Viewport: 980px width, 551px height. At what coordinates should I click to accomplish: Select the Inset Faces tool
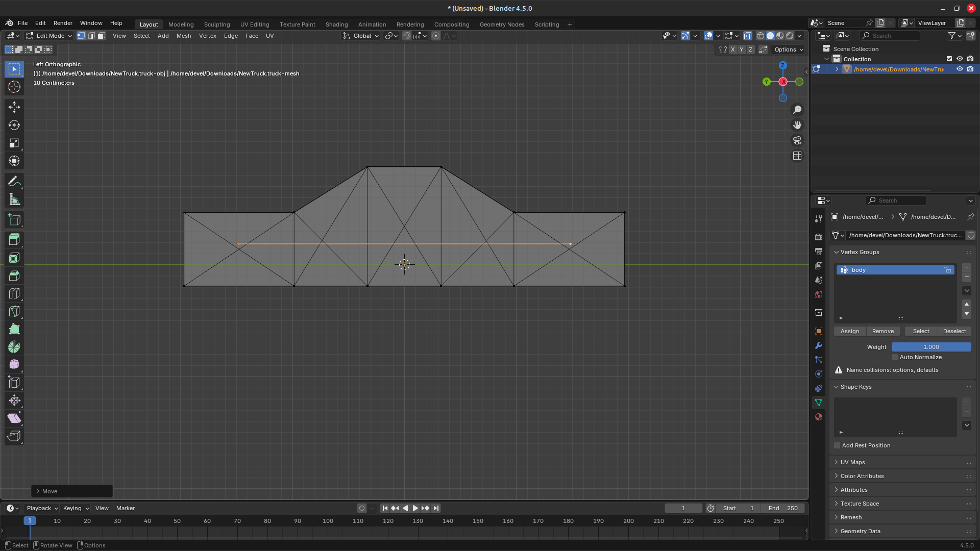14,258
